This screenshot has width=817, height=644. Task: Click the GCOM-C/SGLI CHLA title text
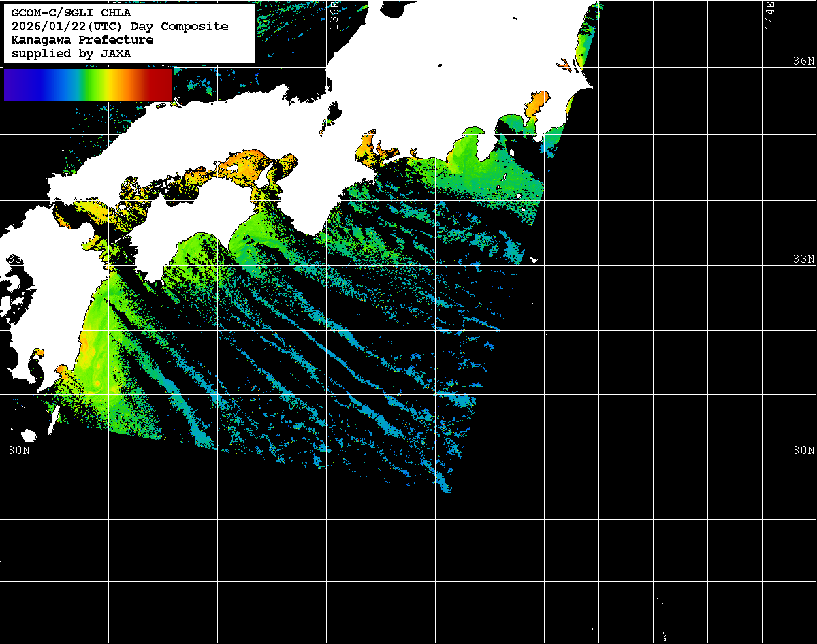tap(71, 13)
